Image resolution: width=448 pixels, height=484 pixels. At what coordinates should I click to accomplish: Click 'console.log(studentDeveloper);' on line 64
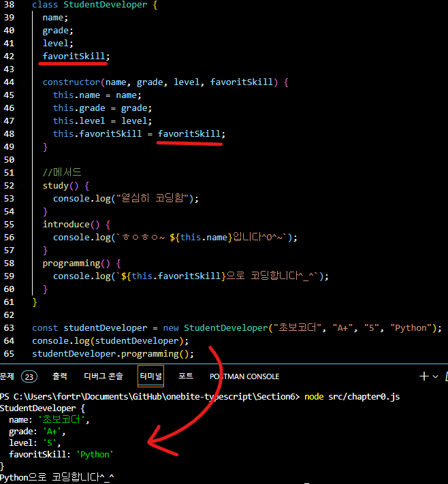(110, 341)
